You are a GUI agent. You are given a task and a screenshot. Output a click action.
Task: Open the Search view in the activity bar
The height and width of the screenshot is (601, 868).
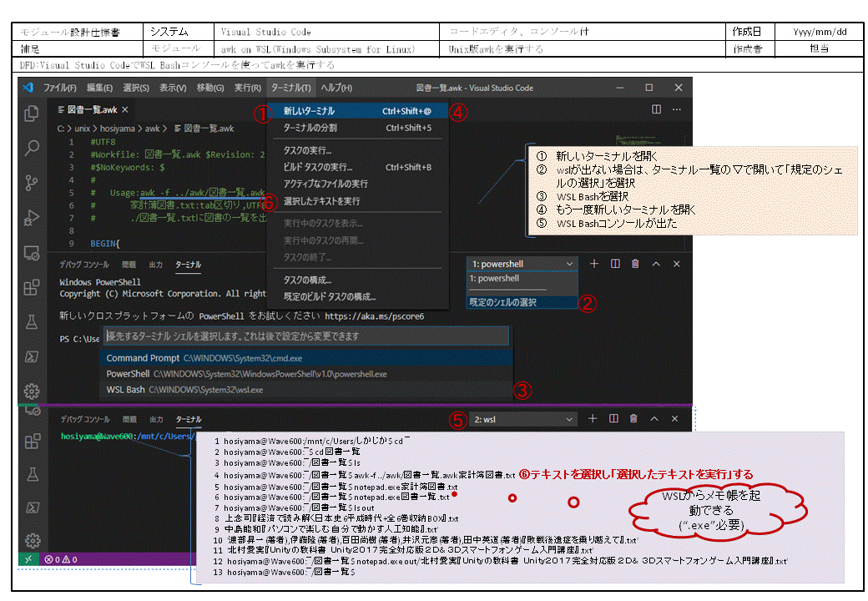pos(32,148)
